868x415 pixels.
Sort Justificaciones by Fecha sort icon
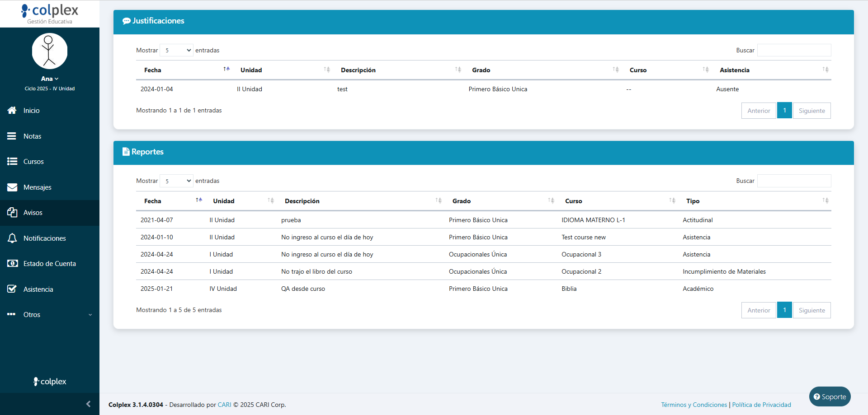coord(226,69)
